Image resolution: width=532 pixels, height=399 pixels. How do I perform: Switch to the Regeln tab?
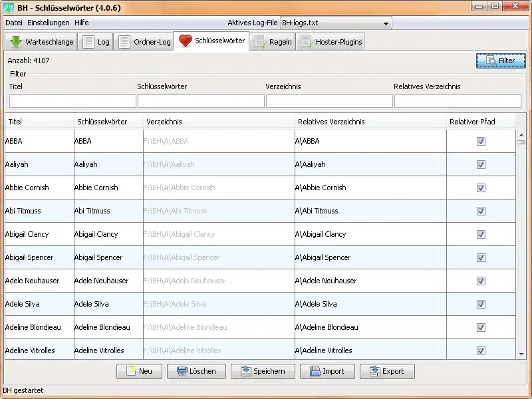272,42
